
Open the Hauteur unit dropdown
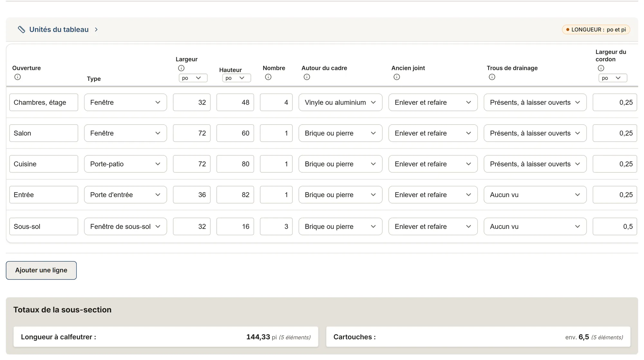point(237,78)
